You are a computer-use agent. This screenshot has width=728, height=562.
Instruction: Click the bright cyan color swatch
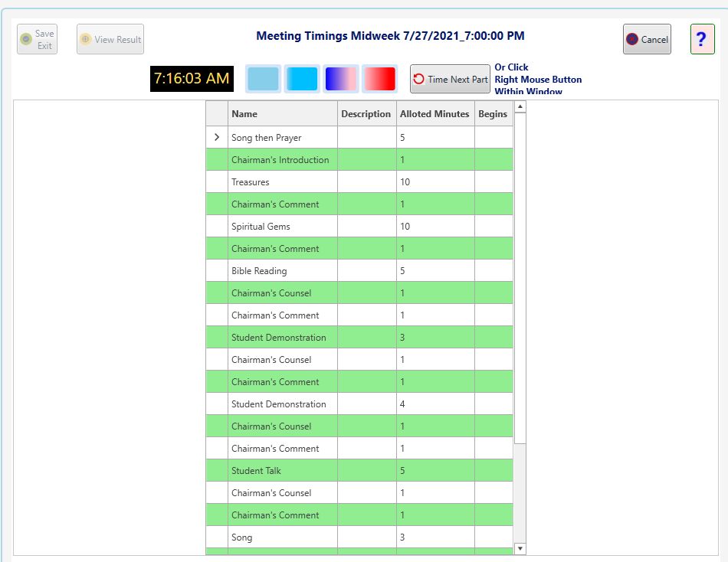tap(302, 79)
